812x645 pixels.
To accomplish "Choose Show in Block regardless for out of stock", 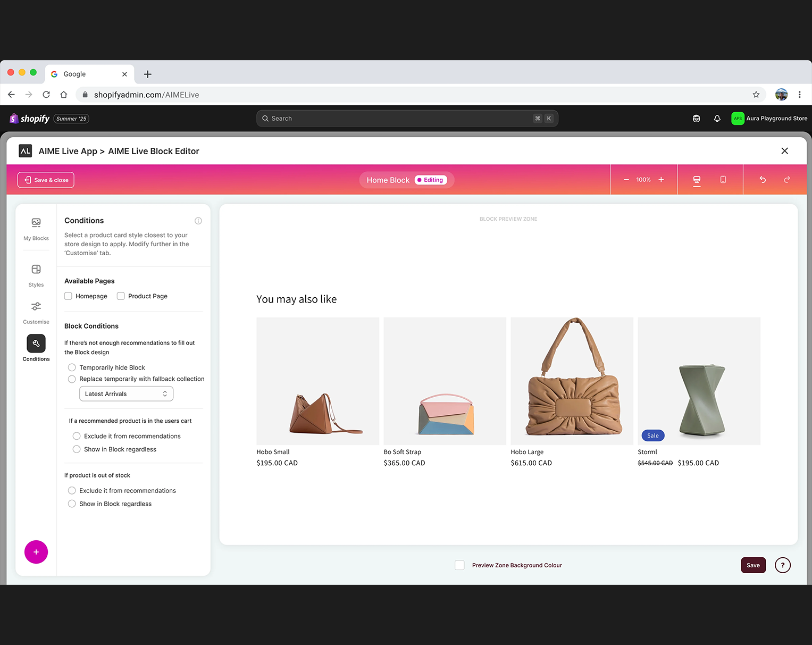I will [x=72, y=504].
